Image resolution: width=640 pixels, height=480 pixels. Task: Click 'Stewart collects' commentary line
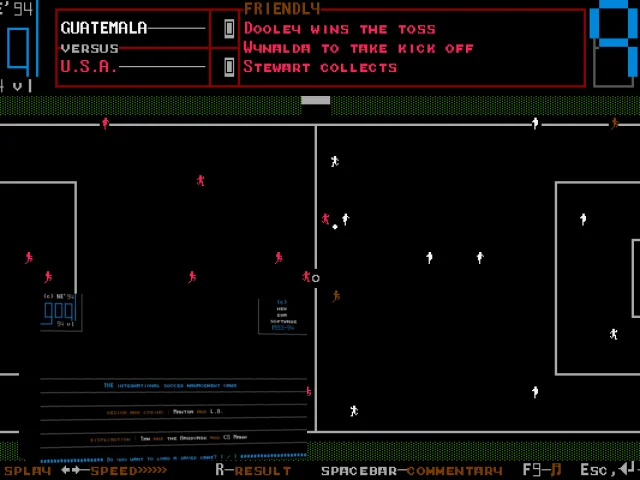tap(320, 67)
